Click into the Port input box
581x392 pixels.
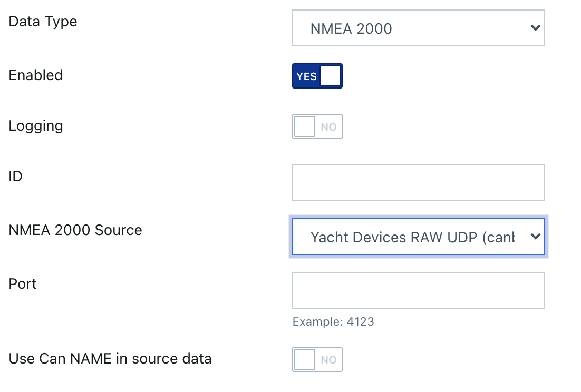pyautogui.click(x=418, y=290)
